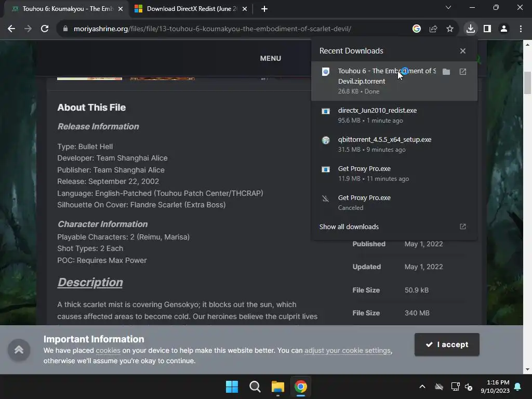
Task: Select the text 'Release: September 22, 2002'
Action: click(108, 181)
